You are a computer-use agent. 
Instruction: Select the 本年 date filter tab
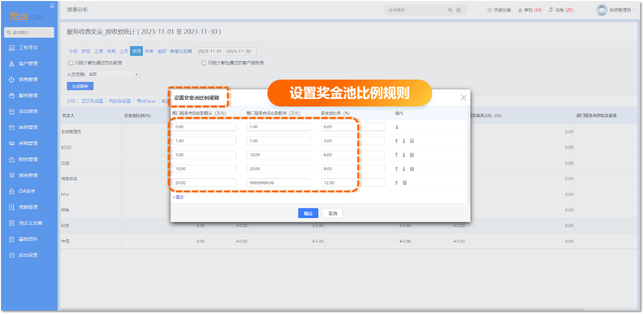[149, 51]
